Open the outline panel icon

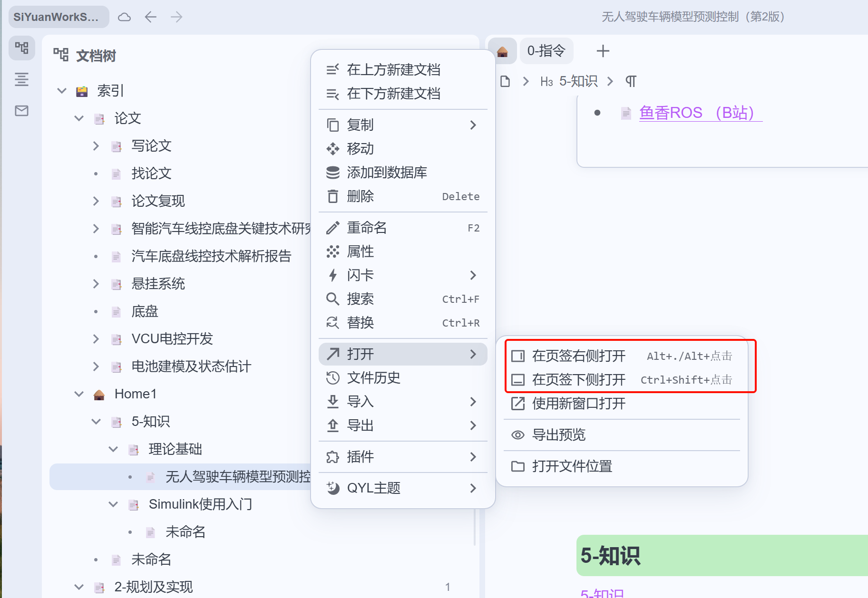coord(22,79)
